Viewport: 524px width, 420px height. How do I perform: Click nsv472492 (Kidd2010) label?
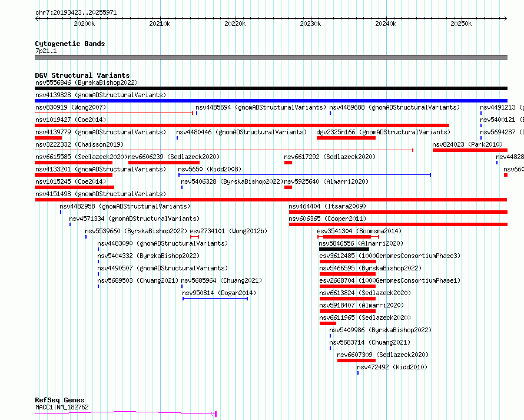392,367
